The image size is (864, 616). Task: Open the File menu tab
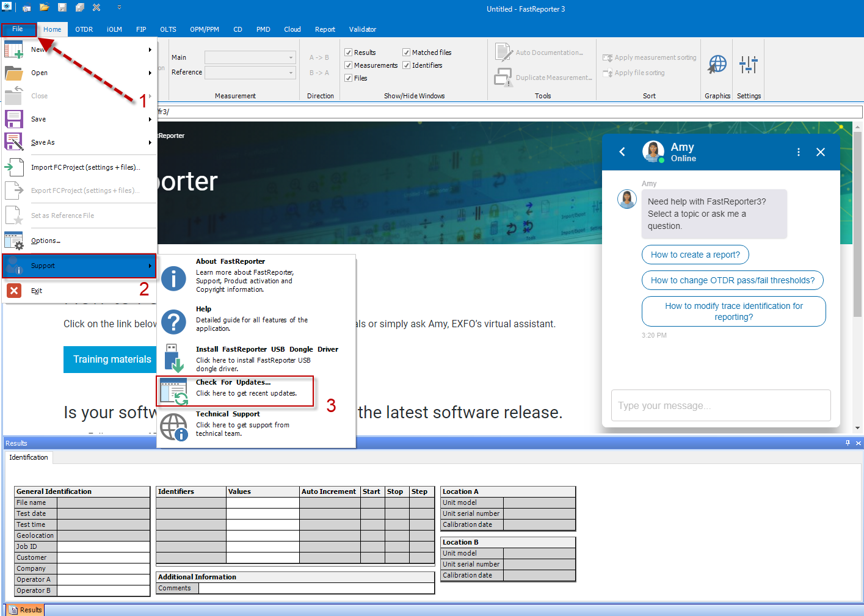[18, 29]
